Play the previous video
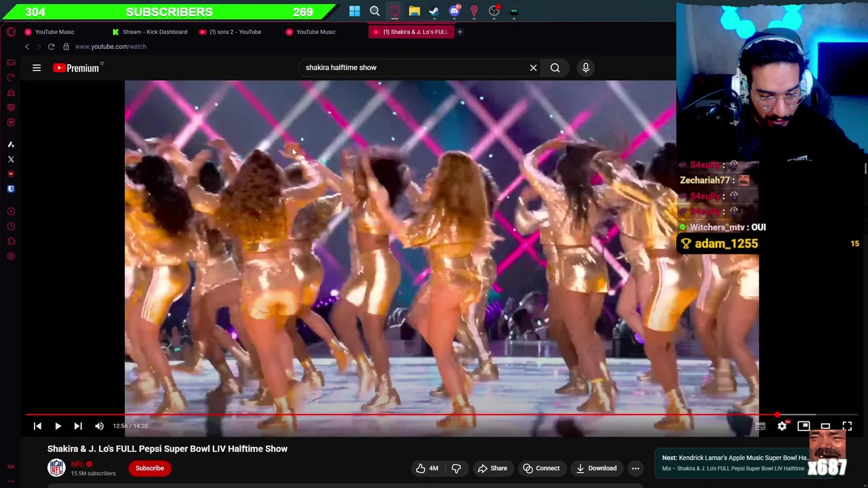The image size is (868, 488). click(37, 426)
